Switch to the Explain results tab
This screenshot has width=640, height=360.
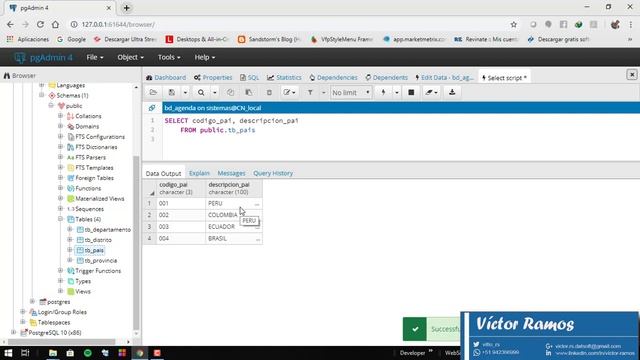(199, 173)
